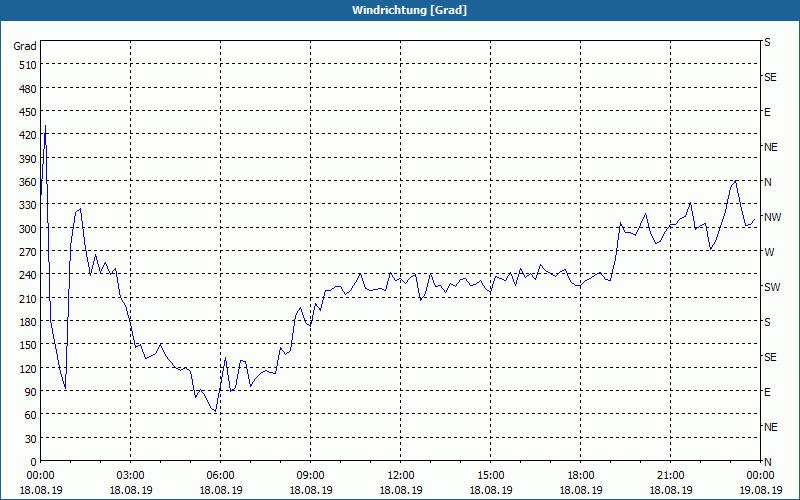Pick the 12:00 time axis label
Viewport: 800px width, 500px height.
(x=401, y=476)
